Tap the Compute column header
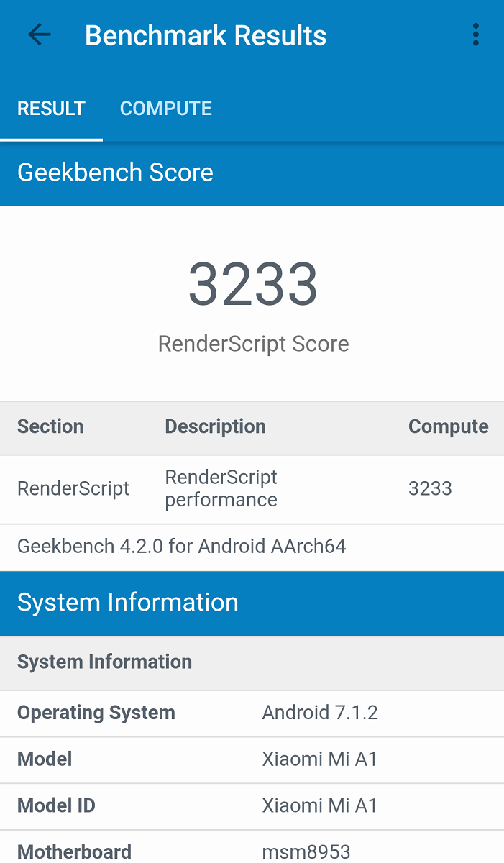The height and width of the screenshot is (863, 504). (449, 426)
